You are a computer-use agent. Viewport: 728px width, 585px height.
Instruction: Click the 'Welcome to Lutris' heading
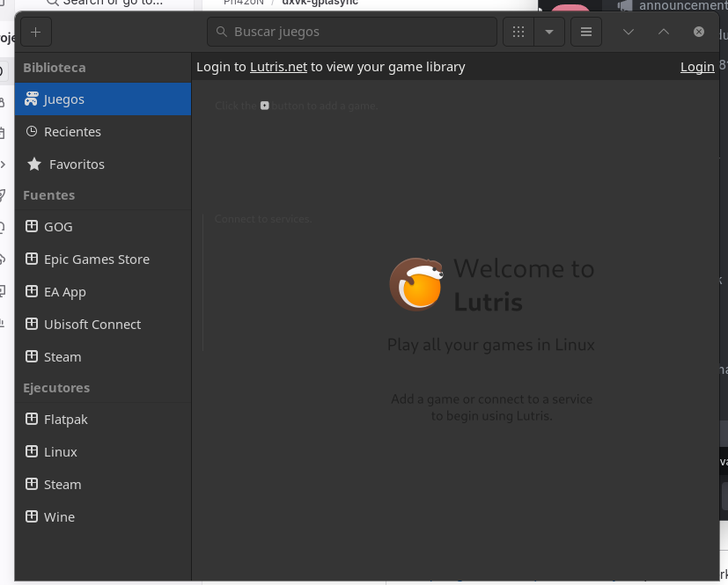[x=524, y=285]
